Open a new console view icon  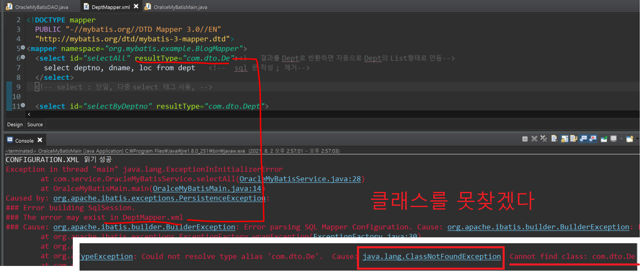coord(630,139)
